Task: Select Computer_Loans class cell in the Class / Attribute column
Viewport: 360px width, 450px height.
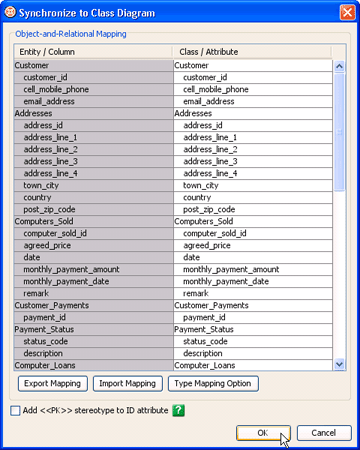Action: coord(253,365)
